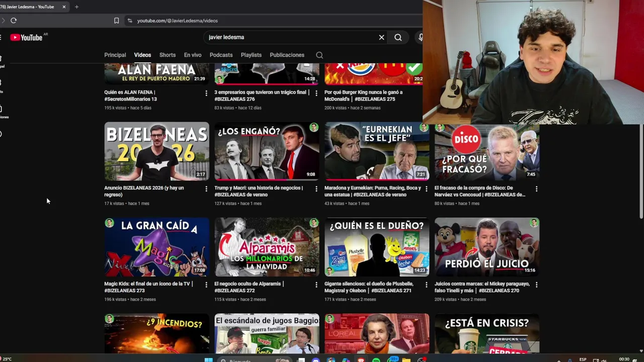This screenshot has height=362, width=644.
Task: Open title 'Magic Kids: el final de un ícono de la TV'
Action: 148,287
